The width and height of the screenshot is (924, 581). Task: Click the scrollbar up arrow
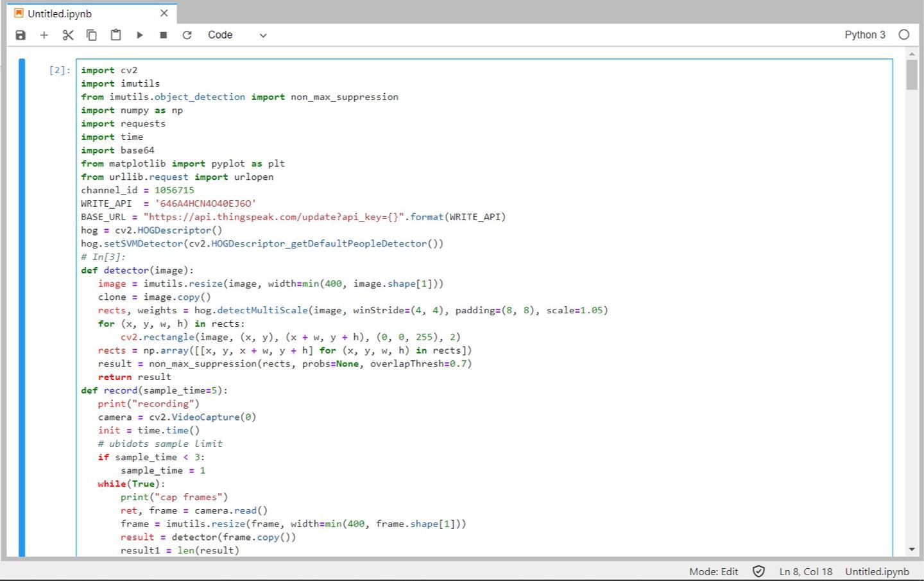tap(912, 54)
